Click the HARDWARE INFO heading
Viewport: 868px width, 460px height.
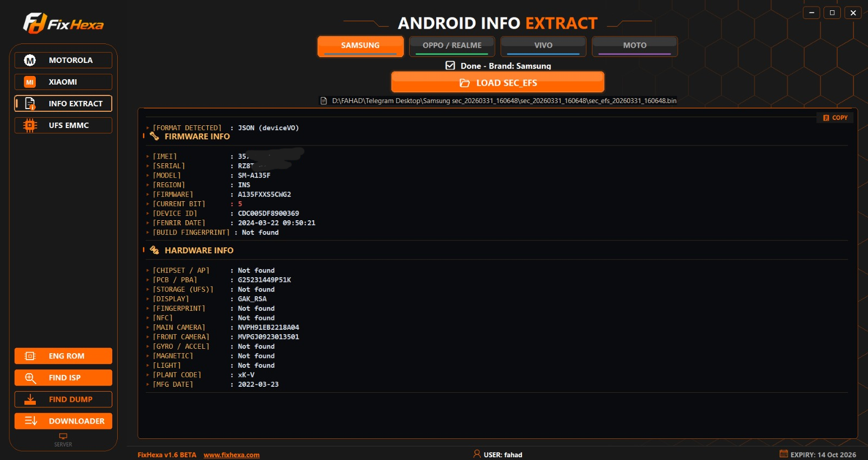tap(199, 251)
